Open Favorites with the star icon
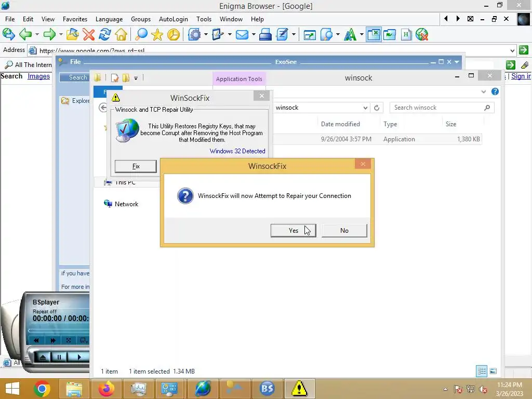The height and width of the screenshot is (399, 532). 157,34
